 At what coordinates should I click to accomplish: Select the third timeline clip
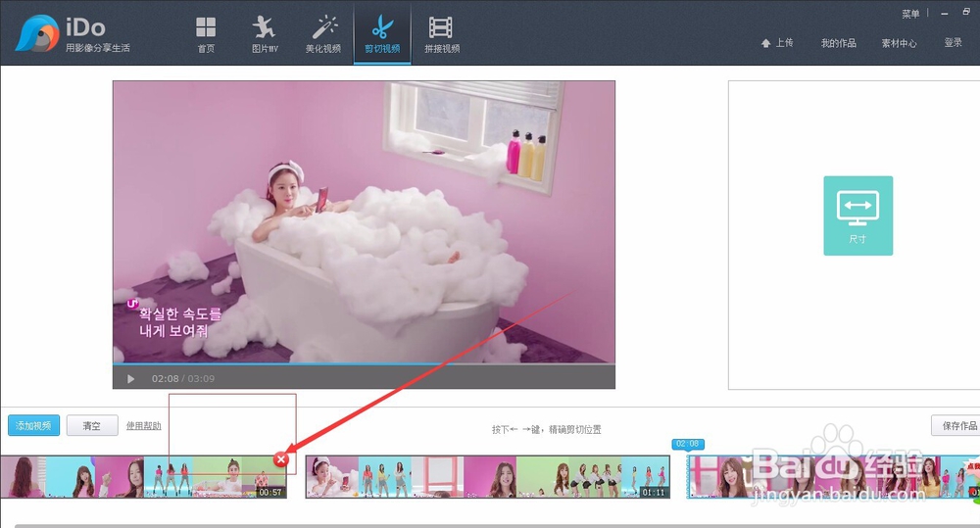click(833, 477)
